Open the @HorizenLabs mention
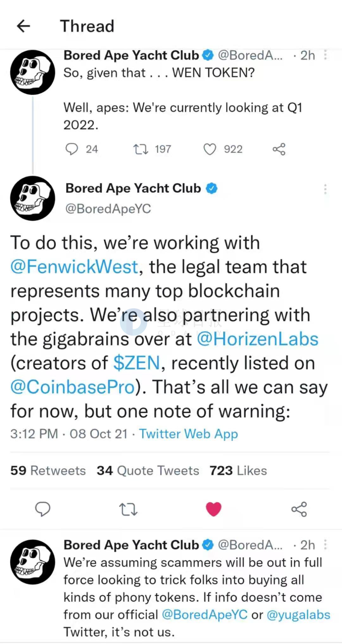Image resolution: width=342 pixels, height=644 pixels. [x=257, y=339]
